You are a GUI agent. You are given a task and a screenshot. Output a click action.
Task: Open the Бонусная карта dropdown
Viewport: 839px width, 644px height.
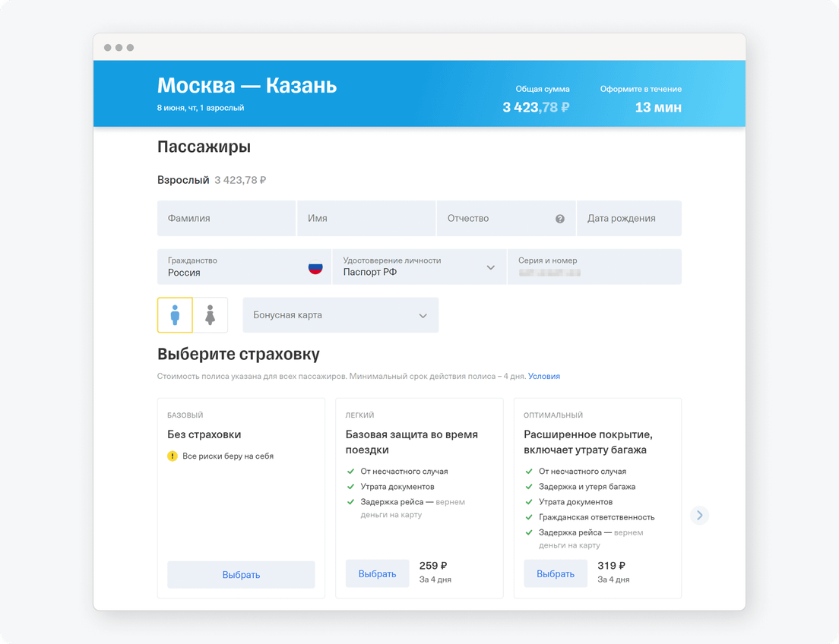[340, 315]
